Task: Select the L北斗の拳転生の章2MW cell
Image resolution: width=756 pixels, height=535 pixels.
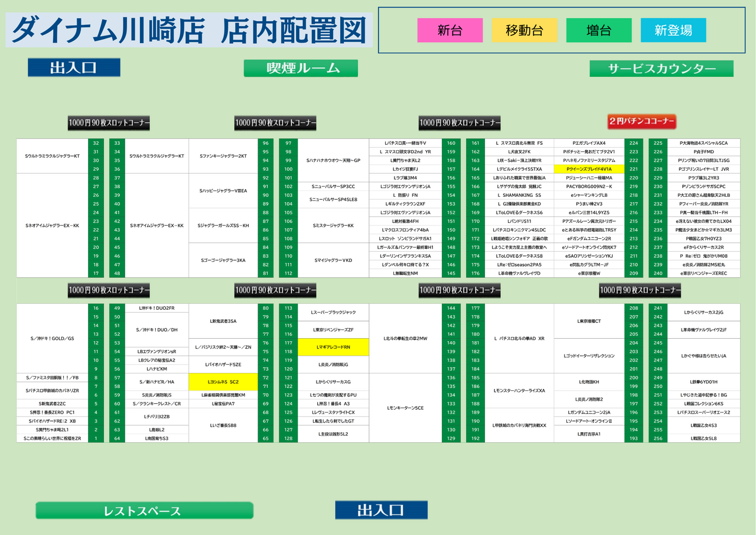Action: [405, 338]
